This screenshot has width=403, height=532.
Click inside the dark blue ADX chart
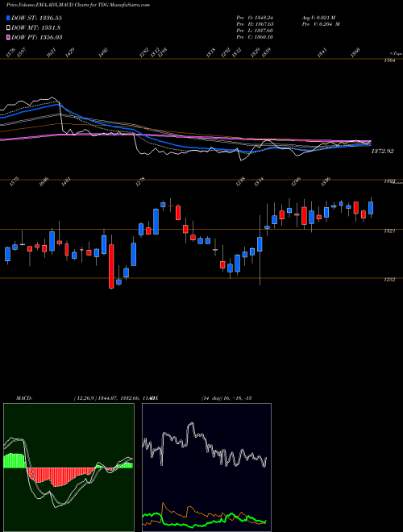click(x=206, y=468)
